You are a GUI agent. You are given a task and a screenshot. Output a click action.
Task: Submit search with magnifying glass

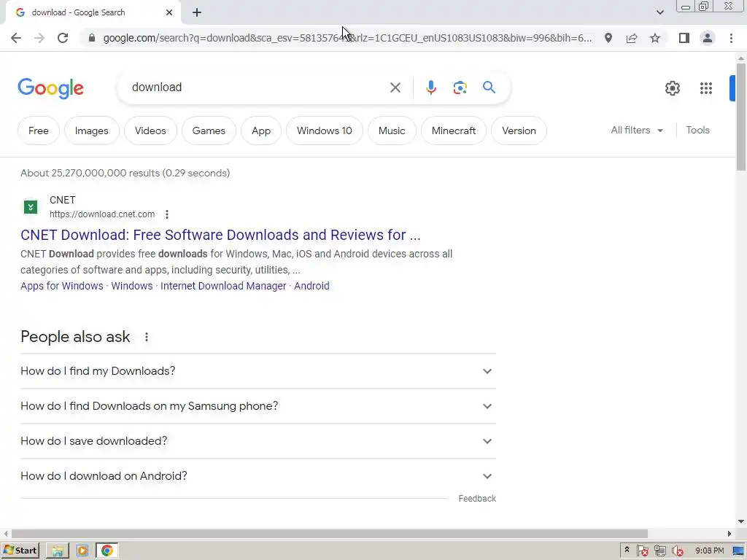(x=489, y=87)
